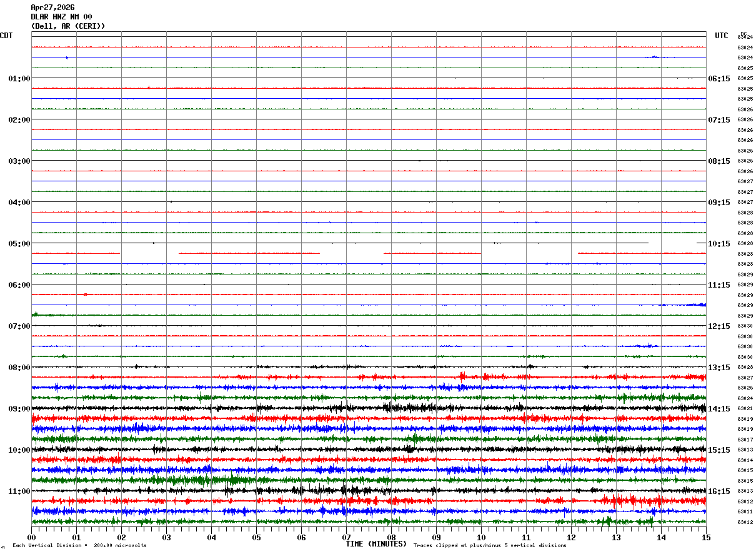The height and width of the screenshot is (554, 756).
Task: Click the DC value 63017
Action: 745,440
